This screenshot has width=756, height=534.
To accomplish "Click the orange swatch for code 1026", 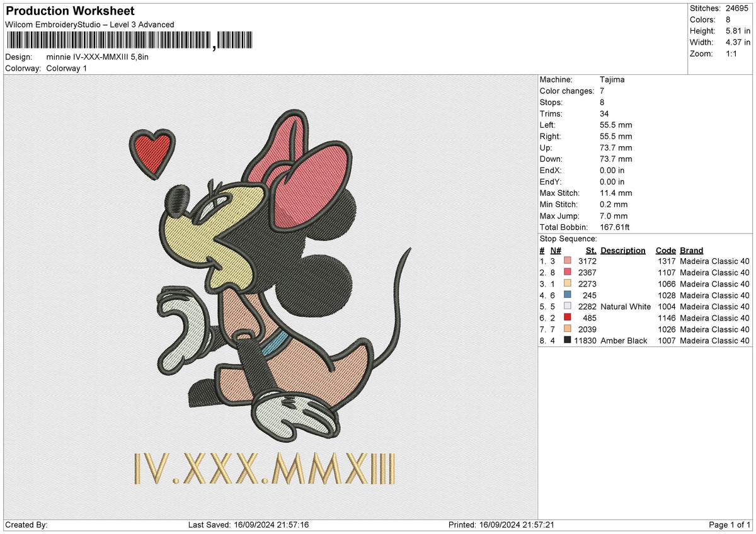I will (568, 329).
